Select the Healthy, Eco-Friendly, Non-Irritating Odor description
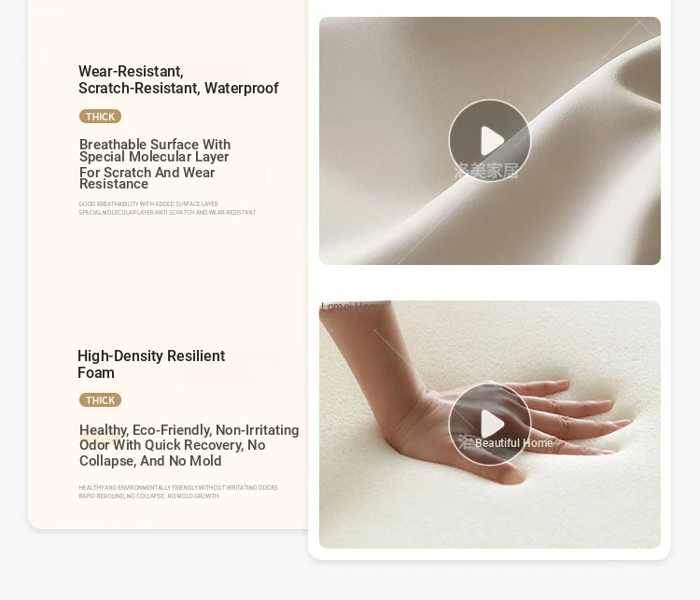 point(189,445)
